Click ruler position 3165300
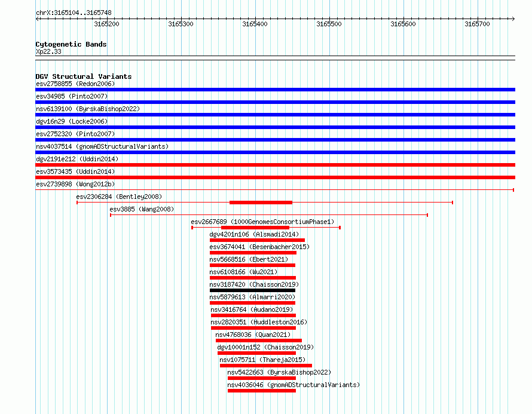This screenshot has height=414, width=532. point(181,24)
